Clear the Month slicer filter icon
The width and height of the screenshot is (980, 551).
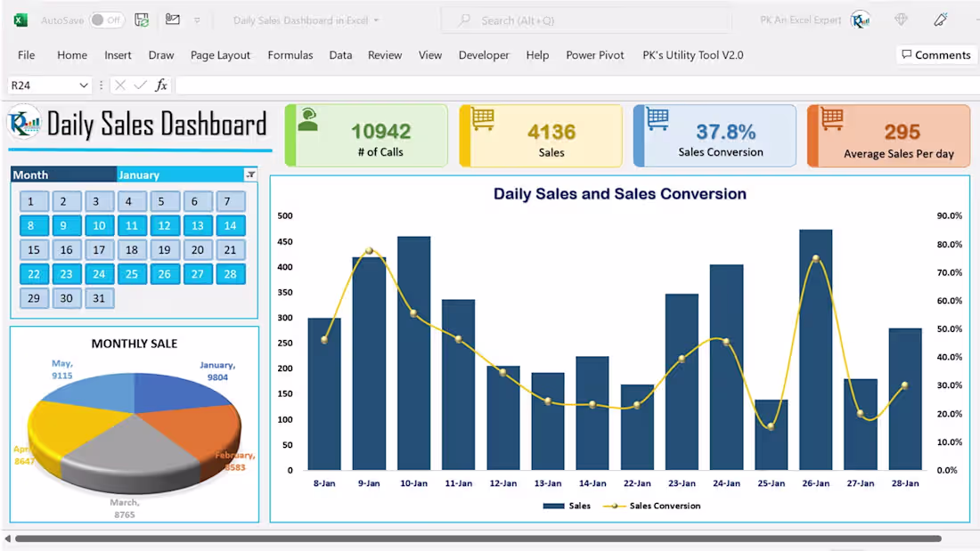click(250, 174)
